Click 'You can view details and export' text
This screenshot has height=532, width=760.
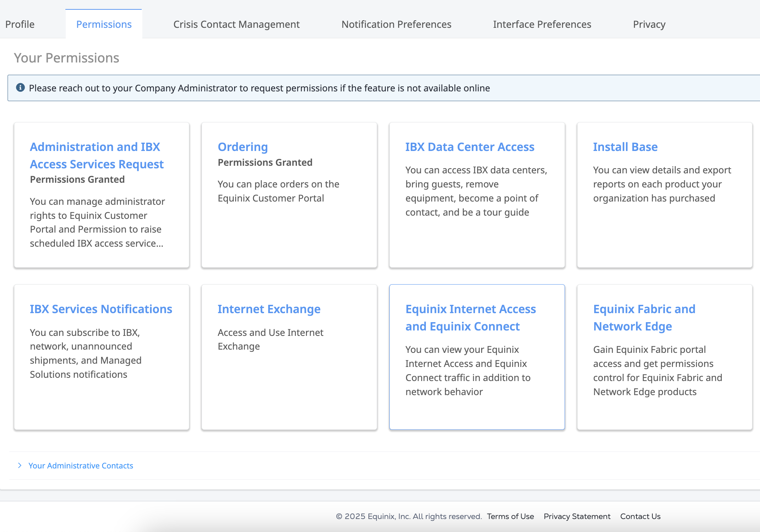662,184
